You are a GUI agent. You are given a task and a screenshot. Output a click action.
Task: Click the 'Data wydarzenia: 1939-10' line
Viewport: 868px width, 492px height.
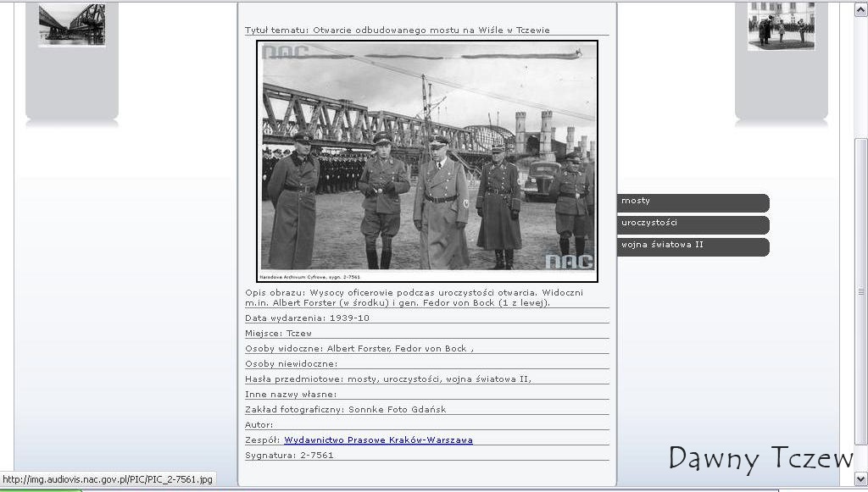pyautogui.click(x=307, y=318)
